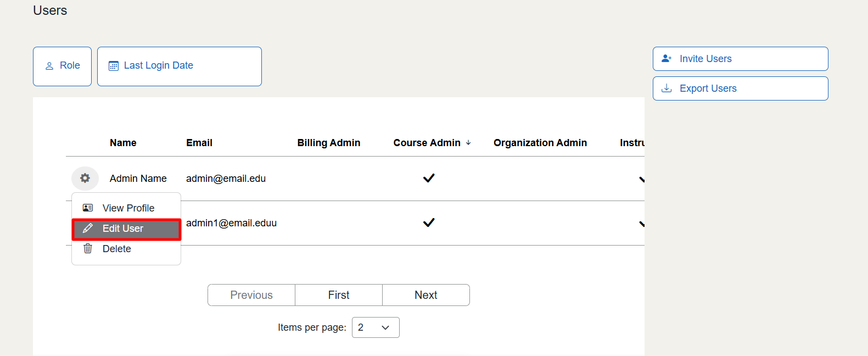Sort by the Email column header
This screenshot has width=868, height=356.
[x=199, y=143]
